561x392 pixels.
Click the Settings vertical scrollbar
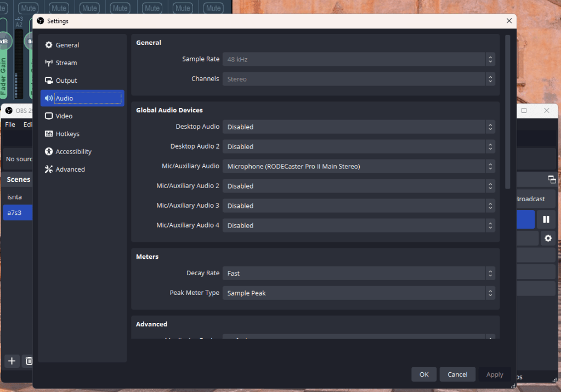(507, 112)
